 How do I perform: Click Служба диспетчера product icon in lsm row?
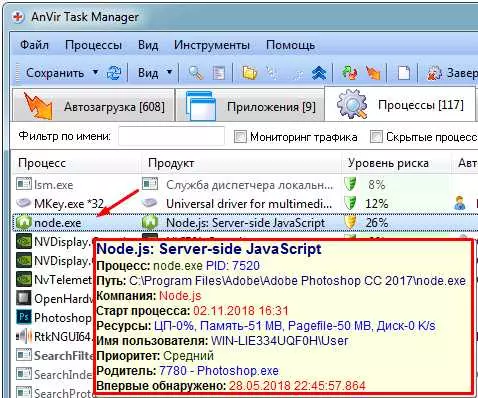tap(150, 184)
